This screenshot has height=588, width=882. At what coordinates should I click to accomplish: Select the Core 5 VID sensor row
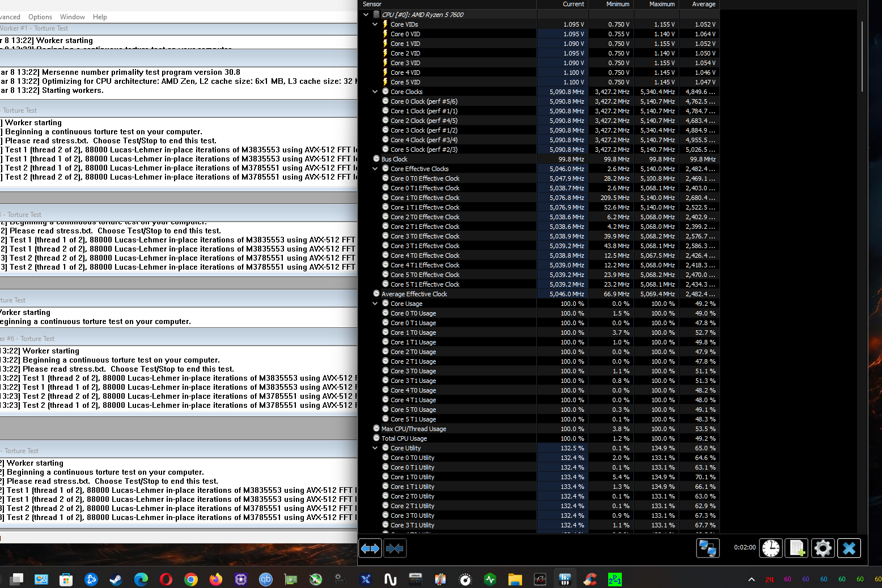(539, 82)
